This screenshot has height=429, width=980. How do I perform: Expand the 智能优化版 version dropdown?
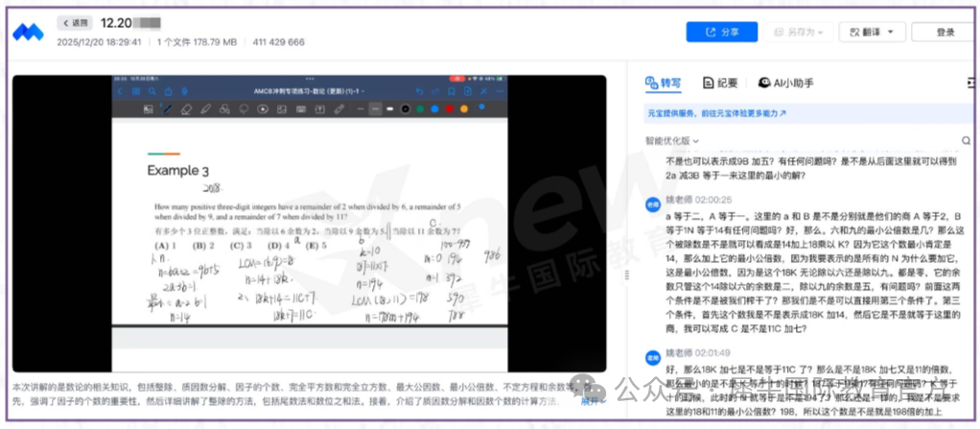(x=672, y=141)
